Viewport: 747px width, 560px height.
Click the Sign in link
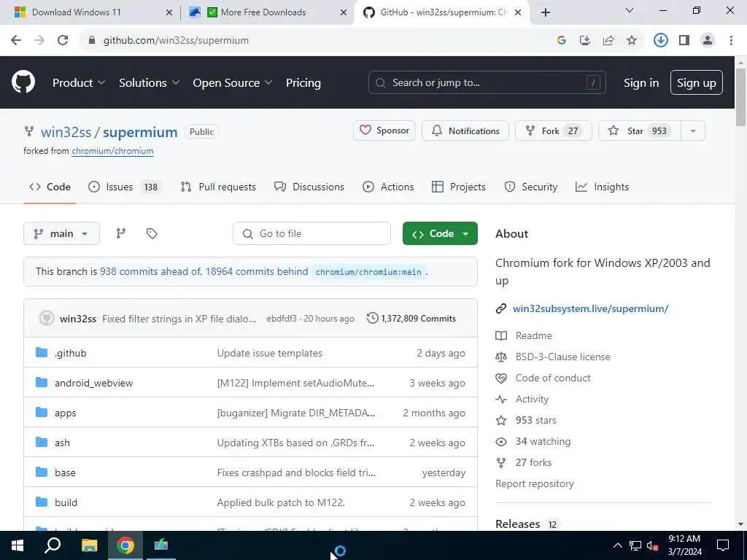(x=641, y=82)
